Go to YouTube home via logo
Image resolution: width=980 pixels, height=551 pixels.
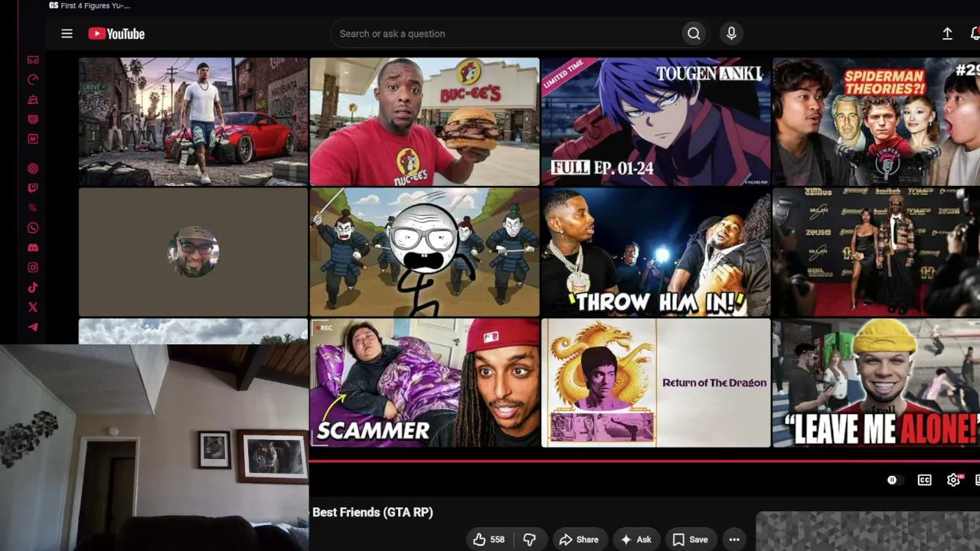pos(116,34)
